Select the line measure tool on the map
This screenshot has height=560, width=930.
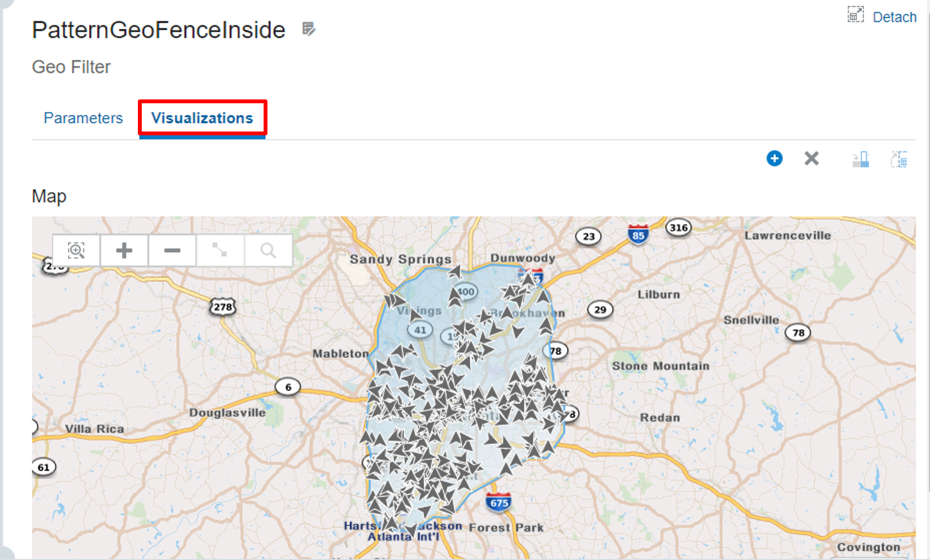[x=220, y=250]
